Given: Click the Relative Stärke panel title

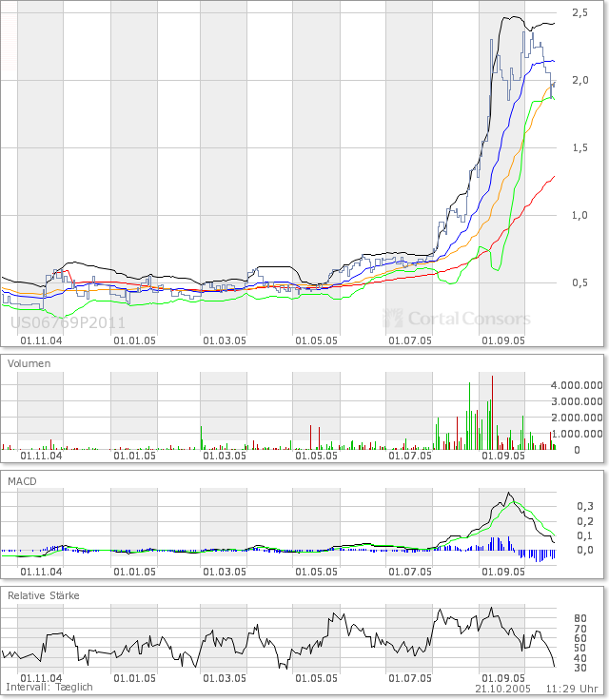Looking at the screenshot, I should (44, 595).
